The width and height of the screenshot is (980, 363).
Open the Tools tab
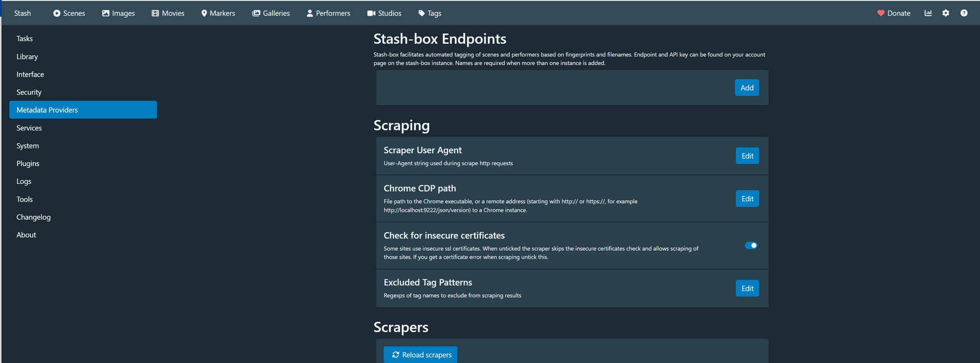tap(83, 199)
